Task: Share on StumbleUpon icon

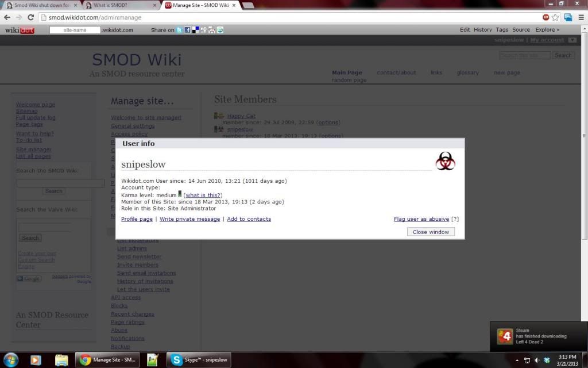Action: point(220,30)
